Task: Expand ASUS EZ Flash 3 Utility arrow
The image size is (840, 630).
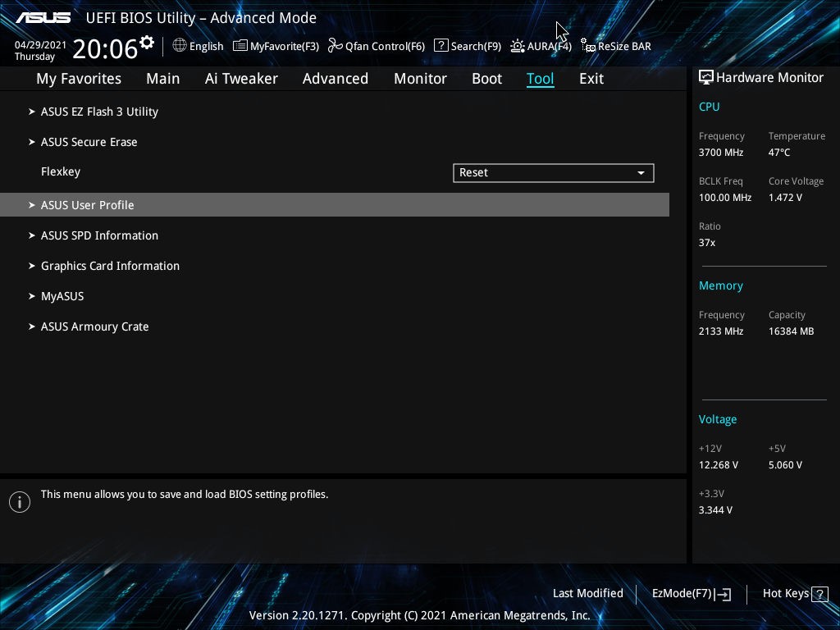Action: 32,112
